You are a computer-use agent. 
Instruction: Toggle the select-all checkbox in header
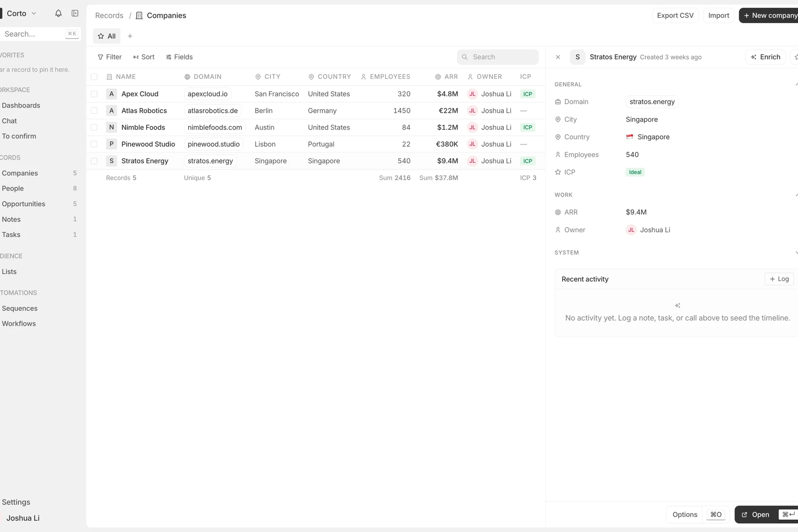point(94,77)
